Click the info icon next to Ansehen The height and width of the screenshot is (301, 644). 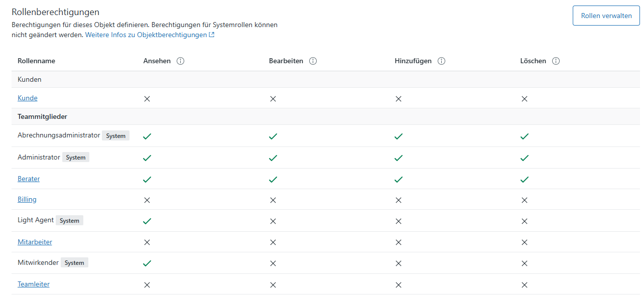pos(181,61)
